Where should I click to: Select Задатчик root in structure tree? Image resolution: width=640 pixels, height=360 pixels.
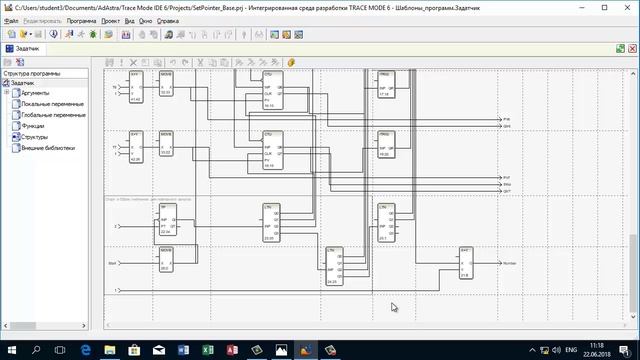(22, 83)
